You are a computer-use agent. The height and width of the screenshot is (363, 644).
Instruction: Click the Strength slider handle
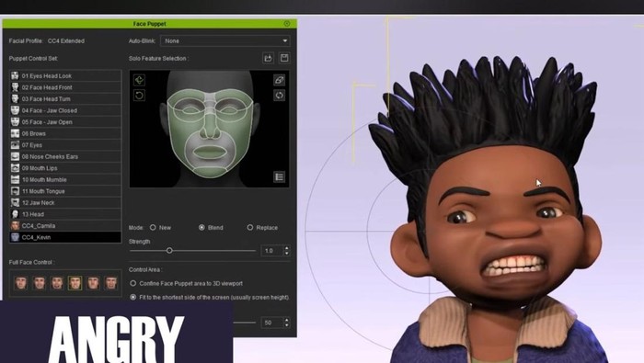(169, 250)
